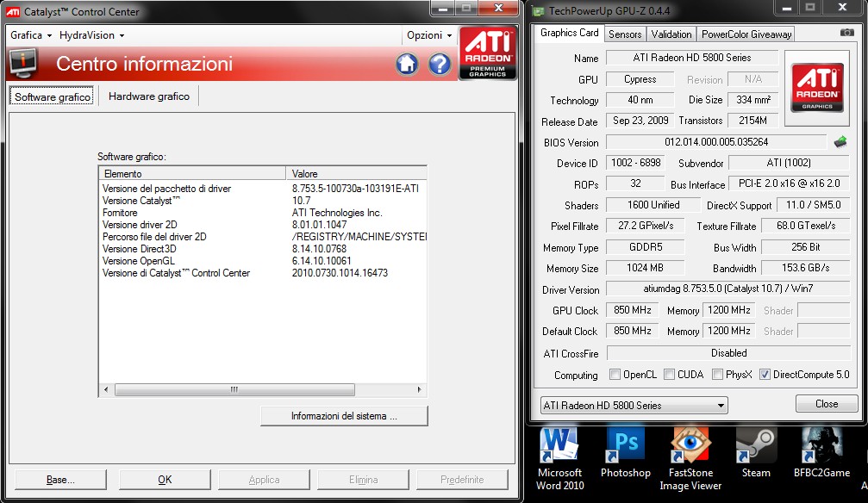
Task: Take GPU-Z screenshot with camera icon
Action: pyautogui.click(x=847, y=33)
